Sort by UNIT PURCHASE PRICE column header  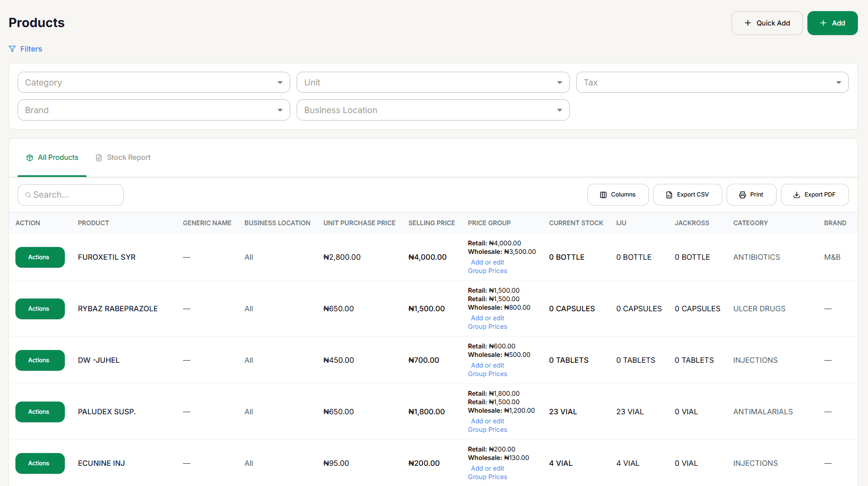click(359, 223)
